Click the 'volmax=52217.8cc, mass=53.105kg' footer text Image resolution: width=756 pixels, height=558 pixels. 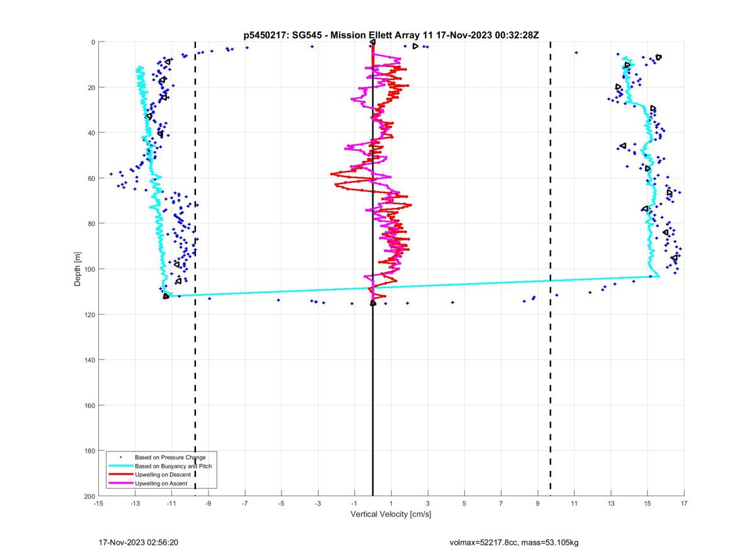(x=513, y=542)
